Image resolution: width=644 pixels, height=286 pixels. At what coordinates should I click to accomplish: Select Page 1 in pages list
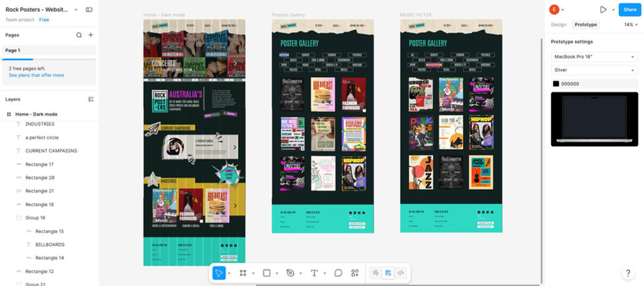(49, 51)
